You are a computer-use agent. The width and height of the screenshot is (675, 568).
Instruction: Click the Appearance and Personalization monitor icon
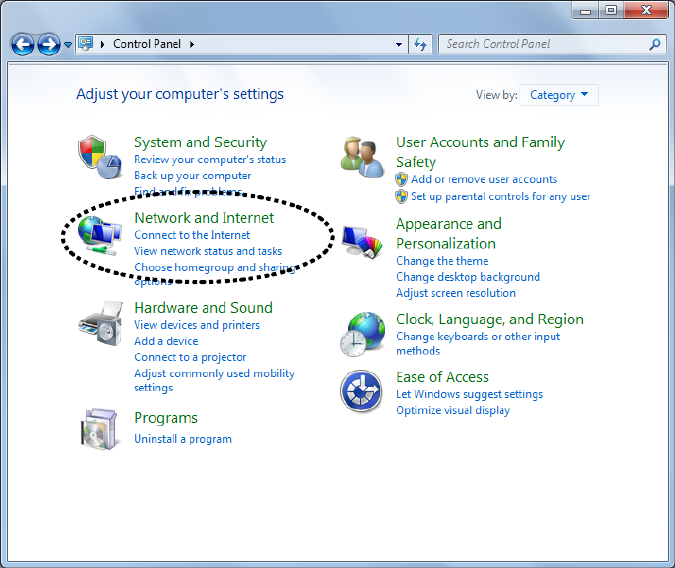pos(362,242)
